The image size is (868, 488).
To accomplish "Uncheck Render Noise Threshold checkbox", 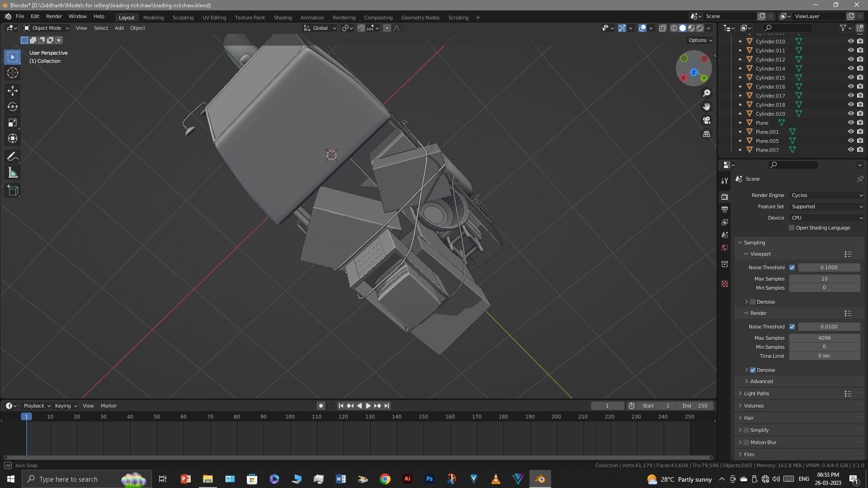I will [x=792, y=327].
